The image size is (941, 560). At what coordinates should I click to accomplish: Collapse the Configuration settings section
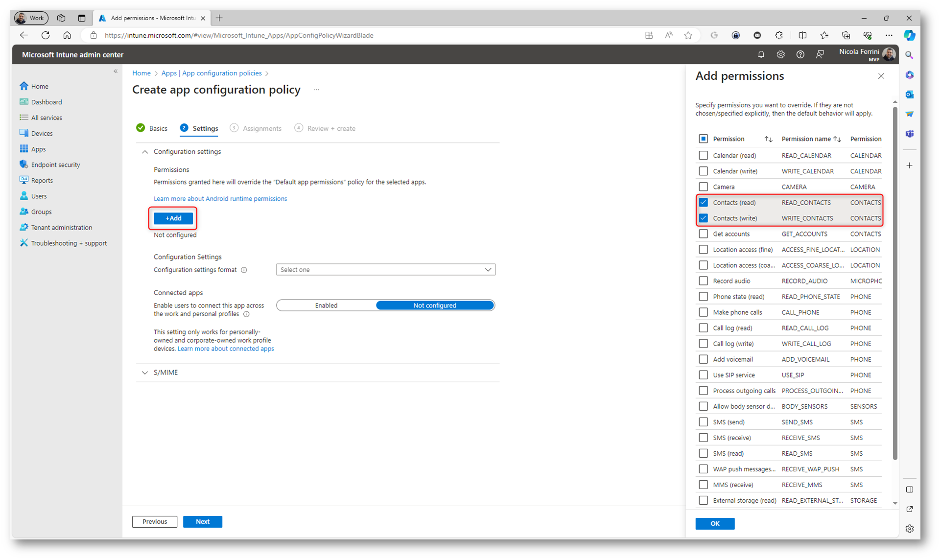pos(145,152)
